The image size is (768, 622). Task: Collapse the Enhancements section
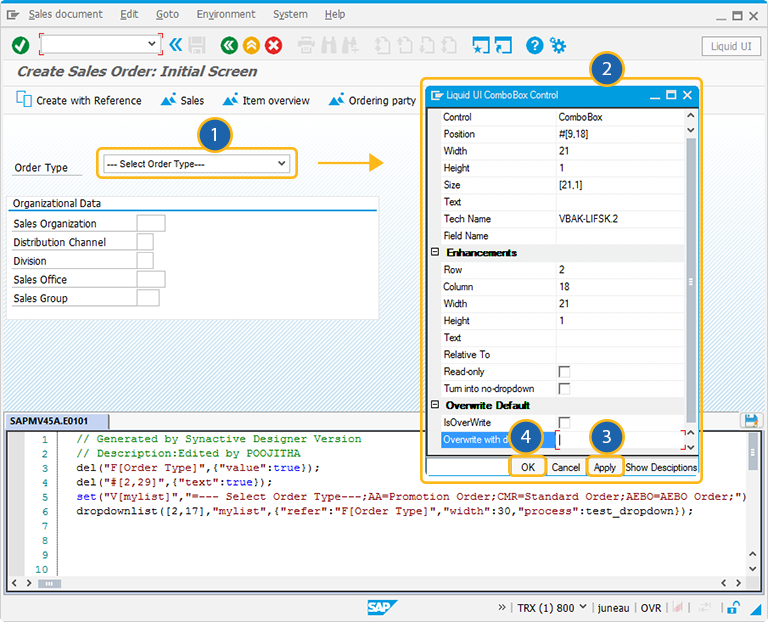coord(435,252)
